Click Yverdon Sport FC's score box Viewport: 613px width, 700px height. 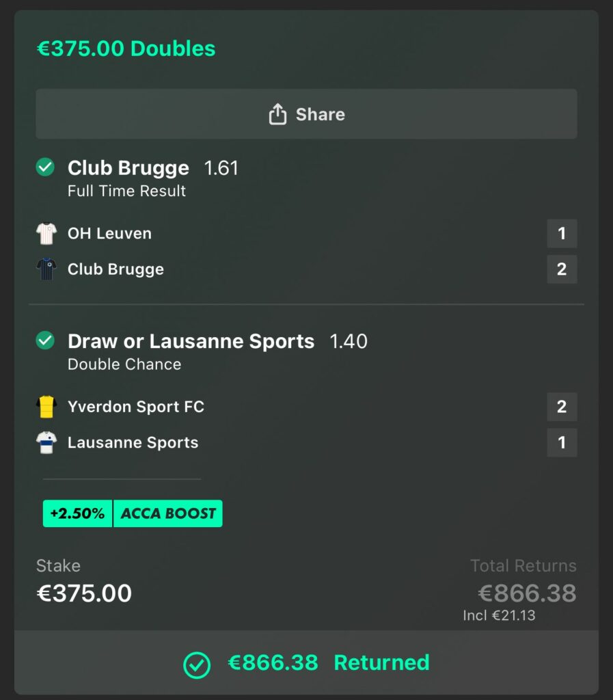click(x=562, y=407)
